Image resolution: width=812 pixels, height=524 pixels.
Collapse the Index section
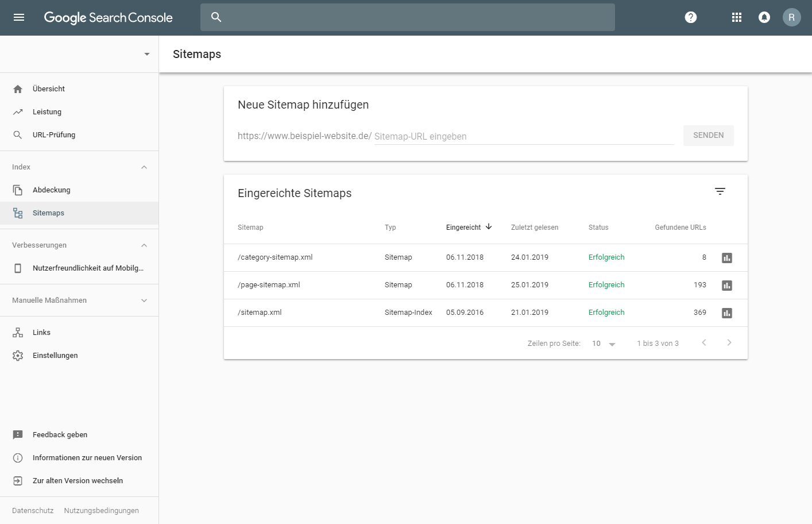click(x=144, y=167)
